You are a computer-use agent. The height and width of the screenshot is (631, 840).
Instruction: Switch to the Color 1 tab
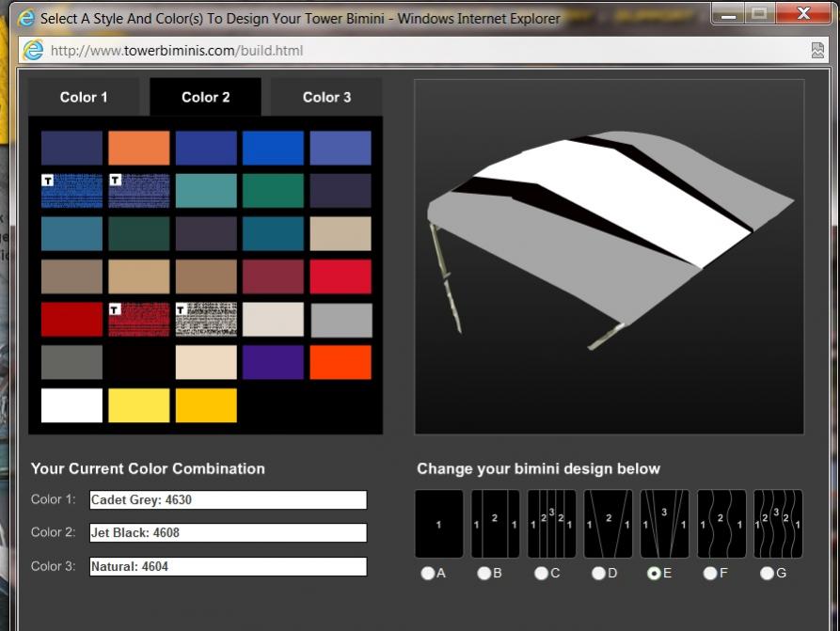click(x=84, y=97)
